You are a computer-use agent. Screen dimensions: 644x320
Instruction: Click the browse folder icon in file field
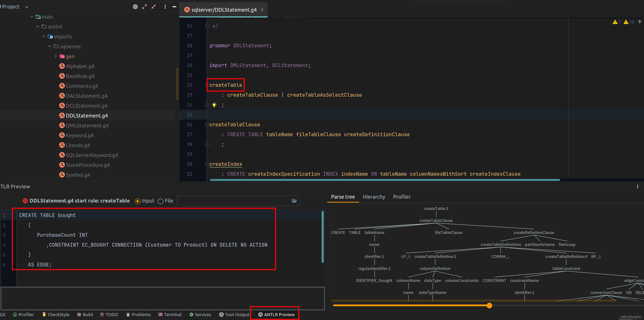(294, 201)
